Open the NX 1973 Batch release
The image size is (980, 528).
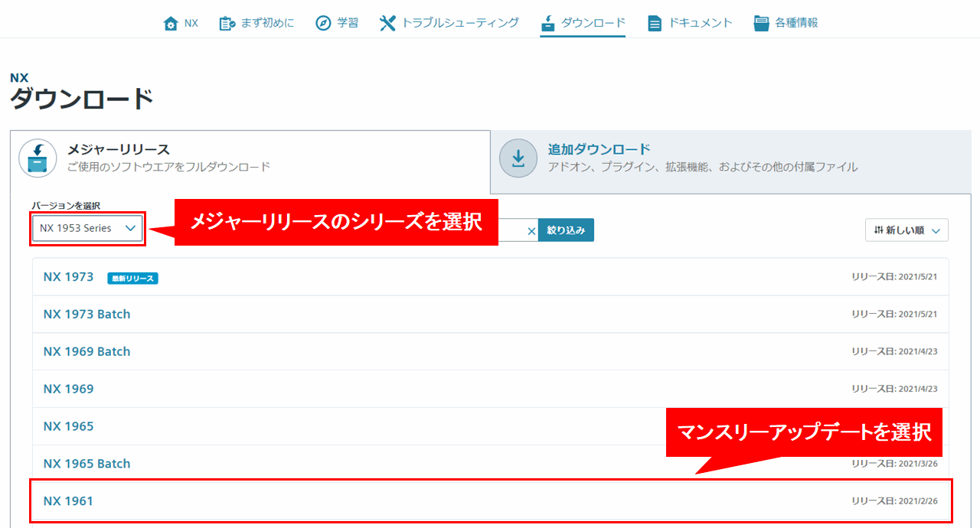(87, 315)
